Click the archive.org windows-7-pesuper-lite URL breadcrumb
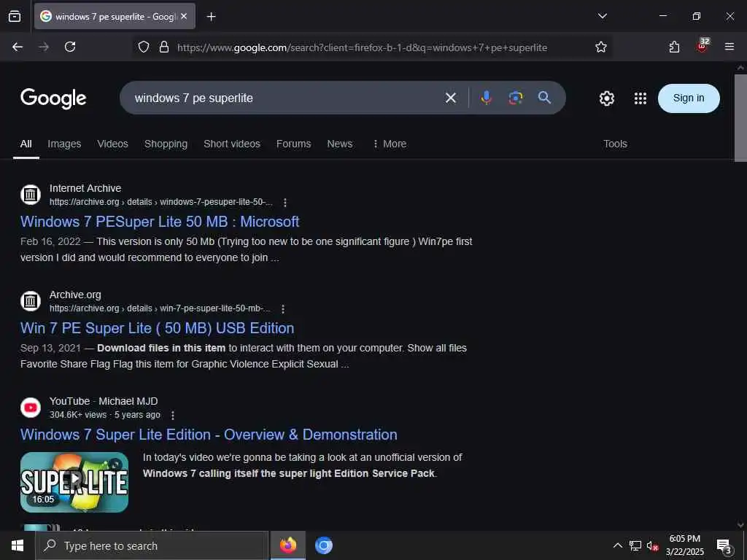747x560 pixels. (x=161, y=202)
